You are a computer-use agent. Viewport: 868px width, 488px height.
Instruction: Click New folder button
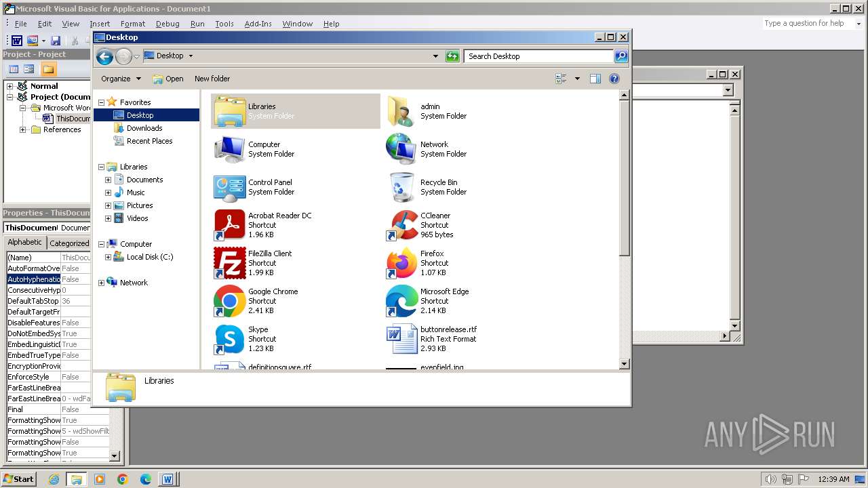tap(212, 79)
